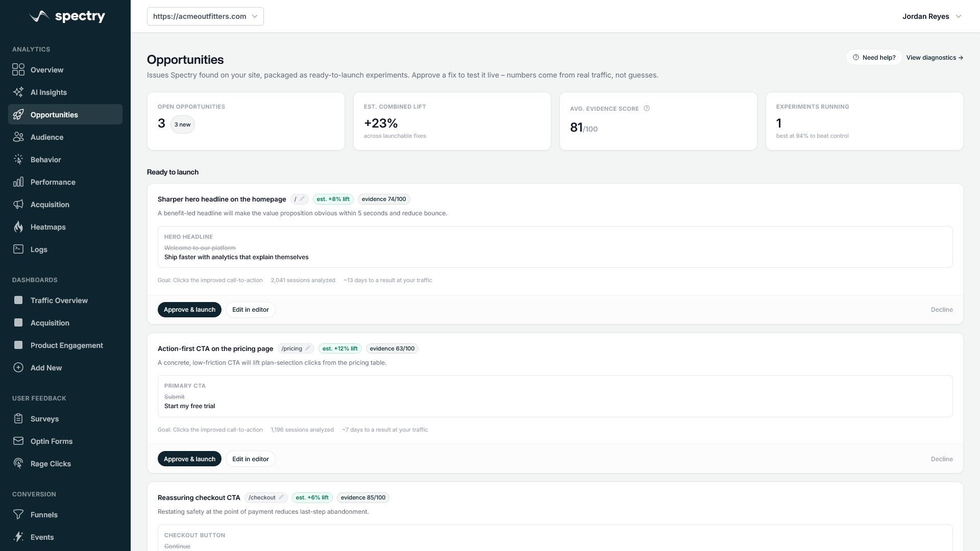Edit the /pricing path pencil icon
The image size is (980, 551).
308,348
